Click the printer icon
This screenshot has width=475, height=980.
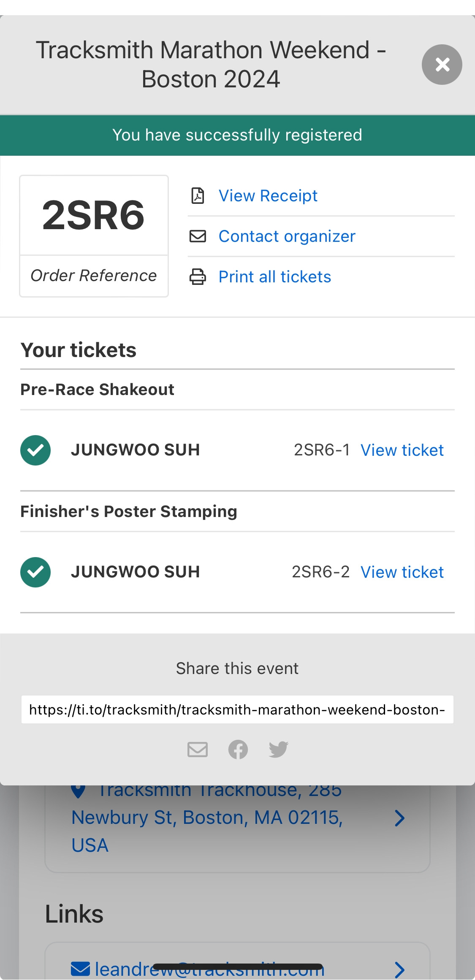[x=198, y=277]
